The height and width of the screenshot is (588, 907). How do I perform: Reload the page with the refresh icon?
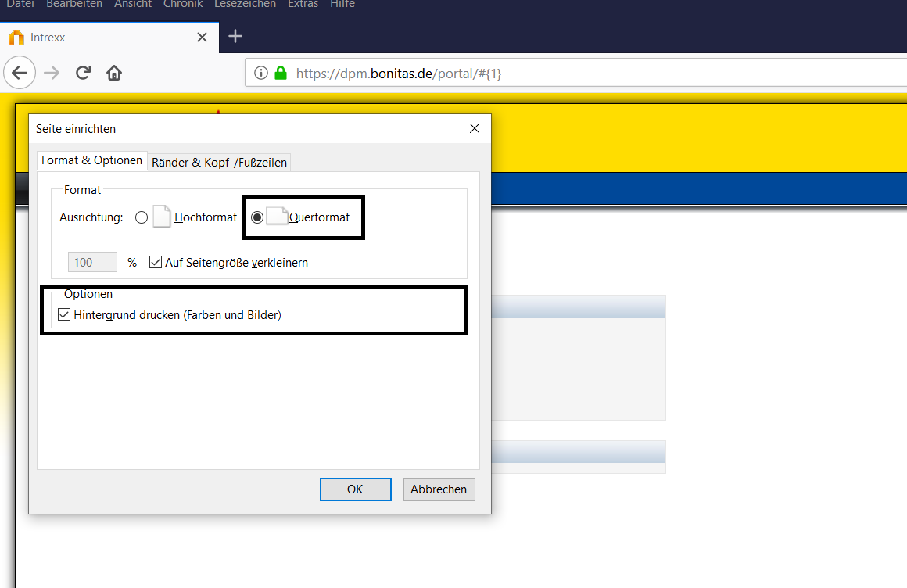click(x=83, y=73)
